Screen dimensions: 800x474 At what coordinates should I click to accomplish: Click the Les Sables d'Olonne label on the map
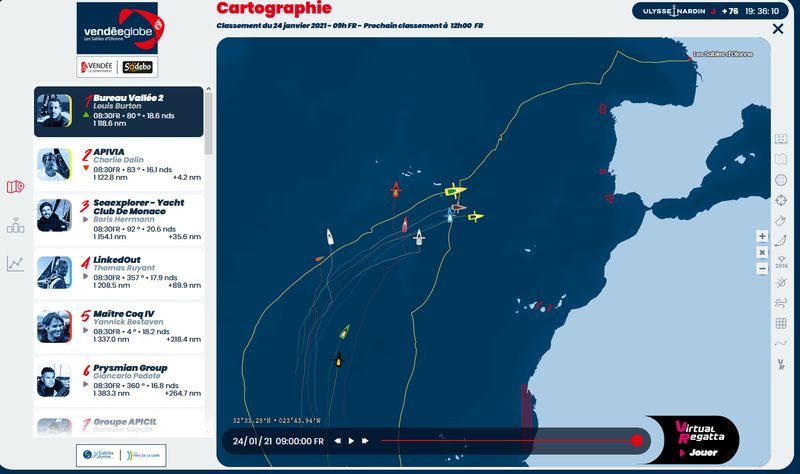tap(722, 54)
